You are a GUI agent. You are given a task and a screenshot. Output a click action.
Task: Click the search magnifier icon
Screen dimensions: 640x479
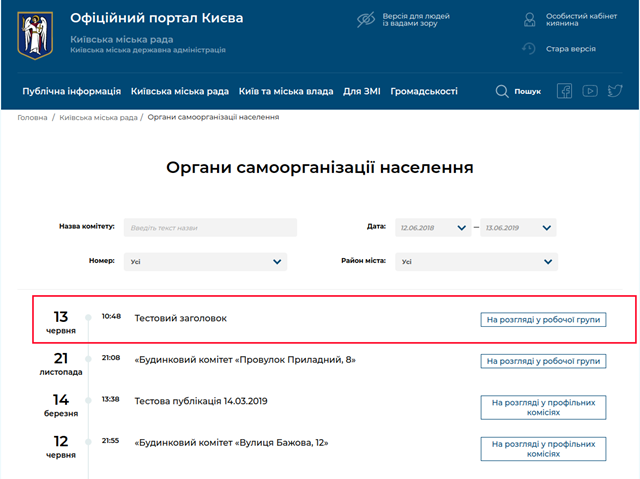(x=502, y=91)
